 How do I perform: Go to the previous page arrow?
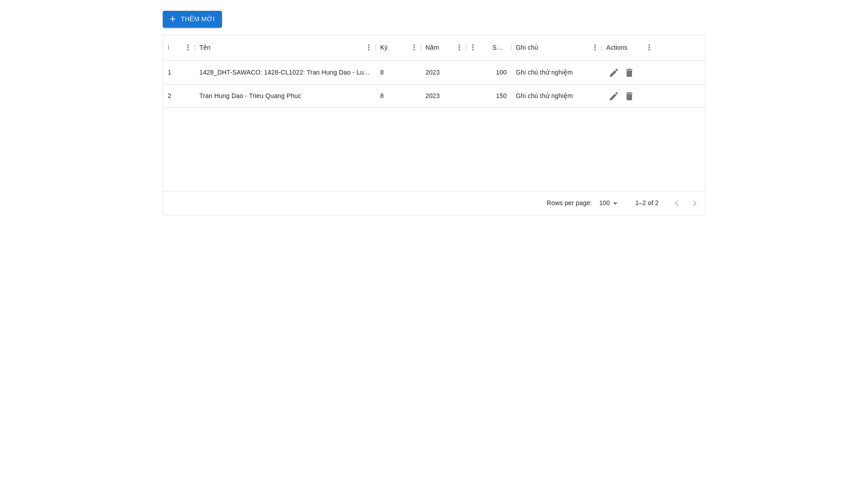[677, 203]
